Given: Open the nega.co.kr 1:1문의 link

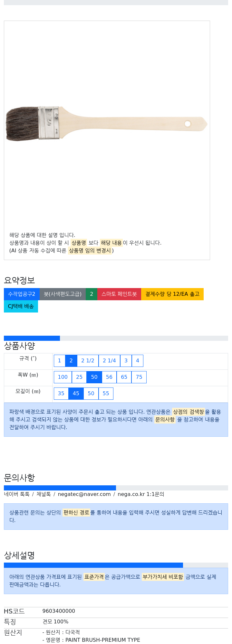Looking at the screenshot, I should click(141, 494).
